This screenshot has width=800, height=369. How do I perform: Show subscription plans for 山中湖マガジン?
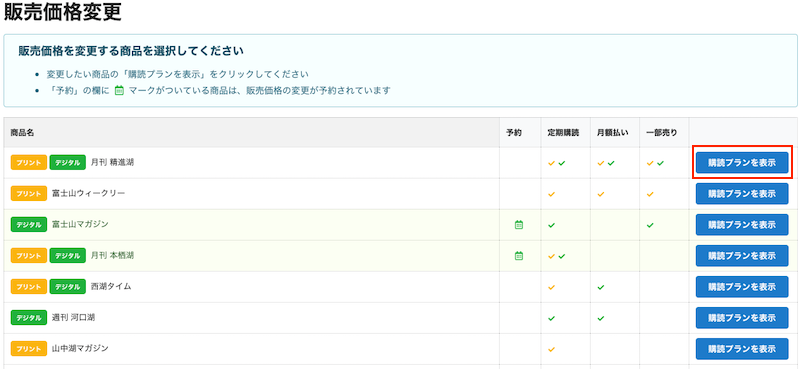pos(742,349)
